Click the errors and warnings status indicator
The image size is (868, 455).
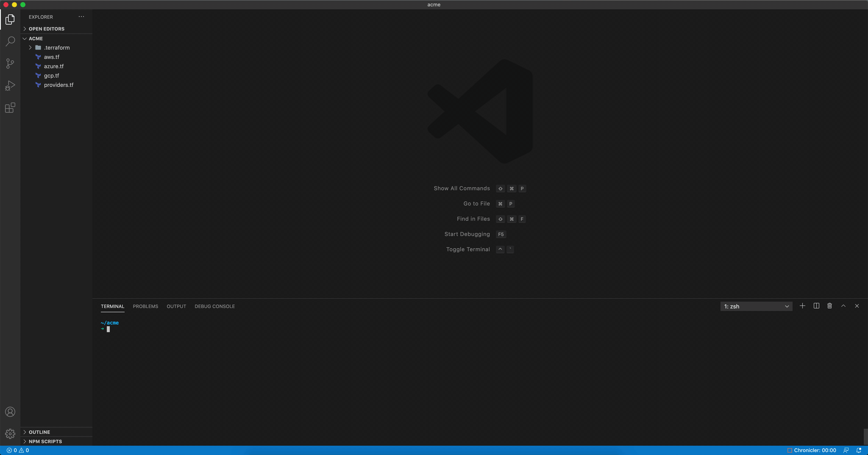point(18,450)
